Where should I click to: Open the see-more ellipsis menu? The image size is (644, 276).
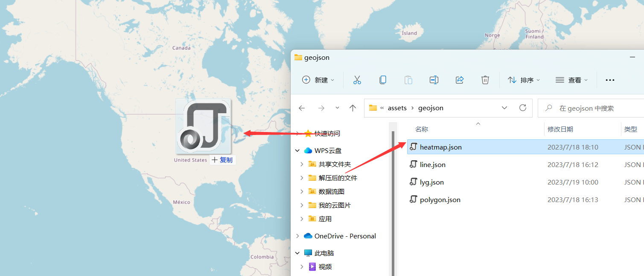[x=609, y=80]
